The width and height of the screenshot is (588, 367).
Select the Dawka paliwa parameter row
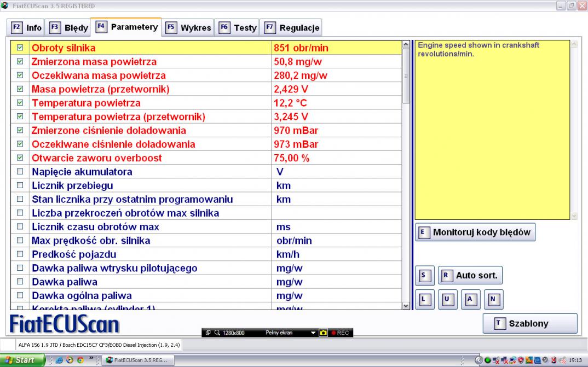pos(65,282)
